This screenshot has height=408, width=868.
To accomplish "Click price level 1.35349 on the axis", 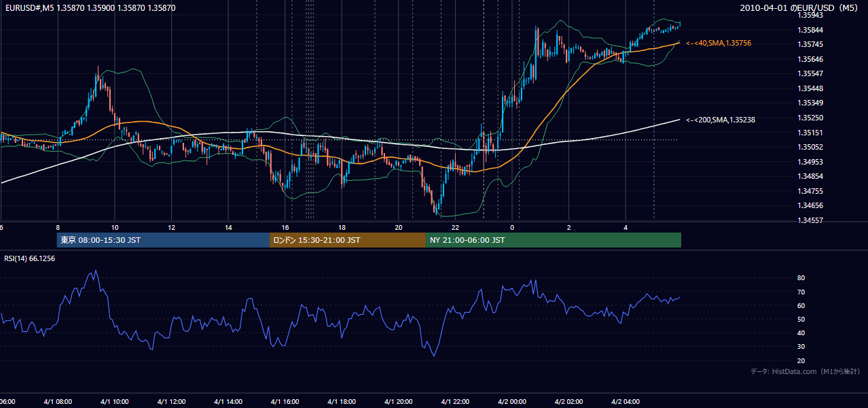I will 810,103.
